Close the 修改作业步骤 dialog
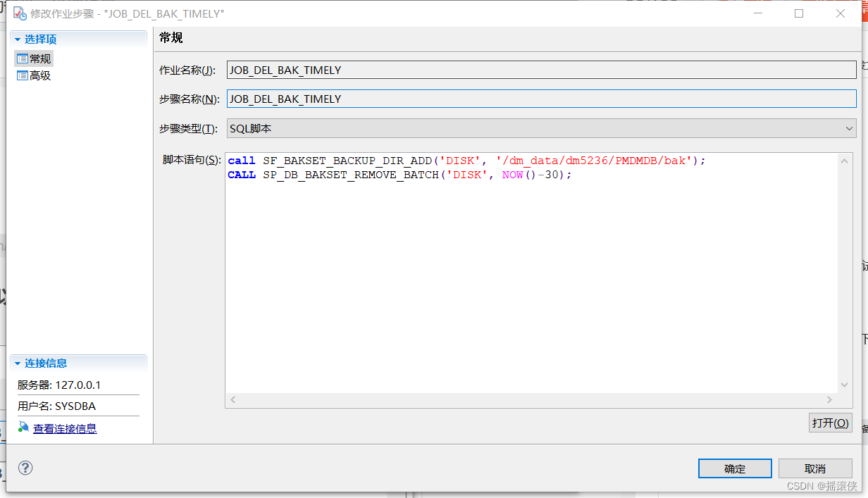 point(840,13)
